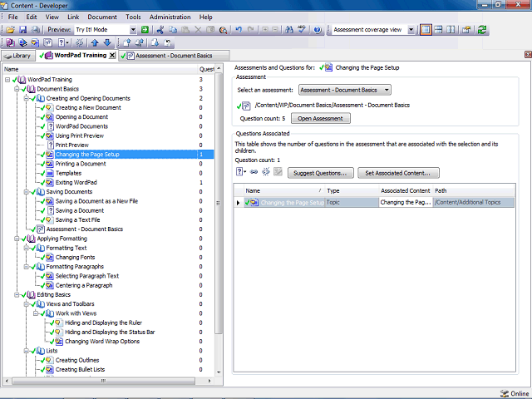
Task: Click the unlink icon next to the chain icon
Action: click(266, 172)
